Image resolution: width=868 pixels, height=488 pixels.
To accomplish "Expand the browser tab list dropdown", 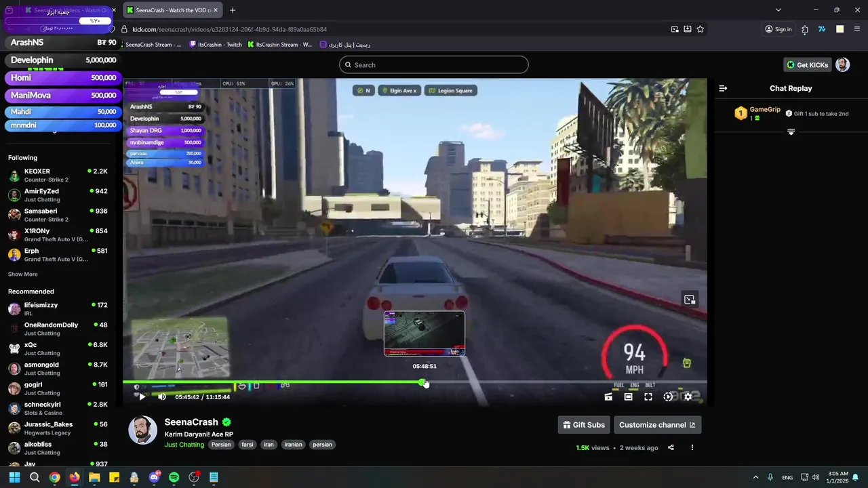I will (778, 10).
